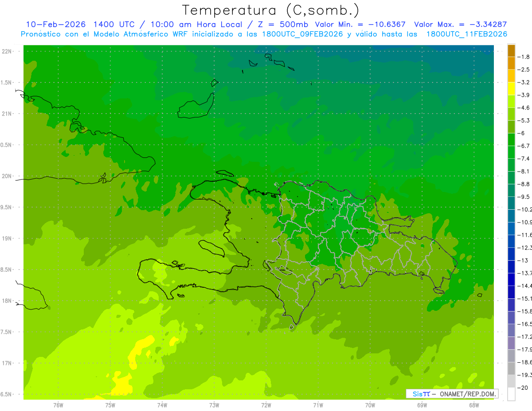Click the "-4.6" legend value
Image resolution: width=532 pixels, height=411 pixels.
click(523, 108)
